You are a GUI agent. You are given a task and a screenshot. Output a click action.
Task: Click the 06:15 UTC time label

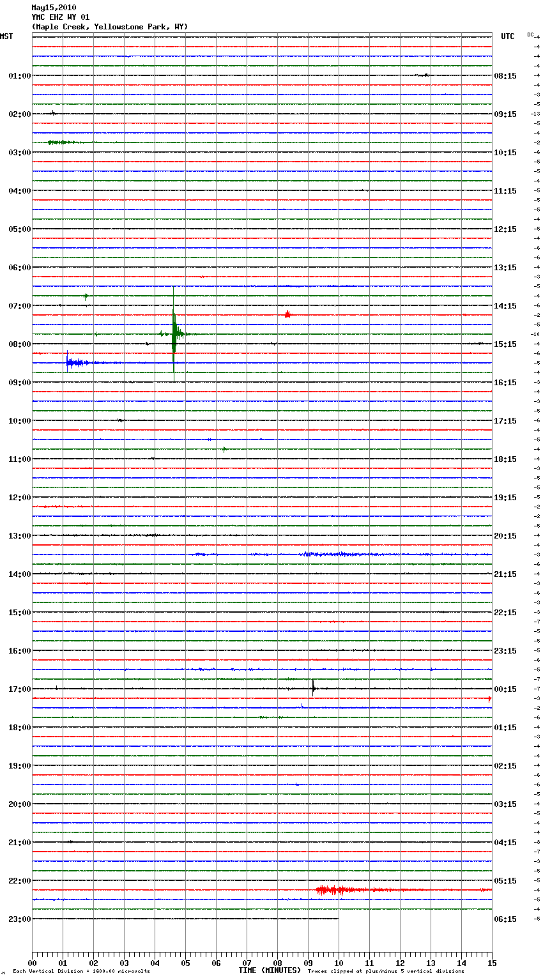505,919
